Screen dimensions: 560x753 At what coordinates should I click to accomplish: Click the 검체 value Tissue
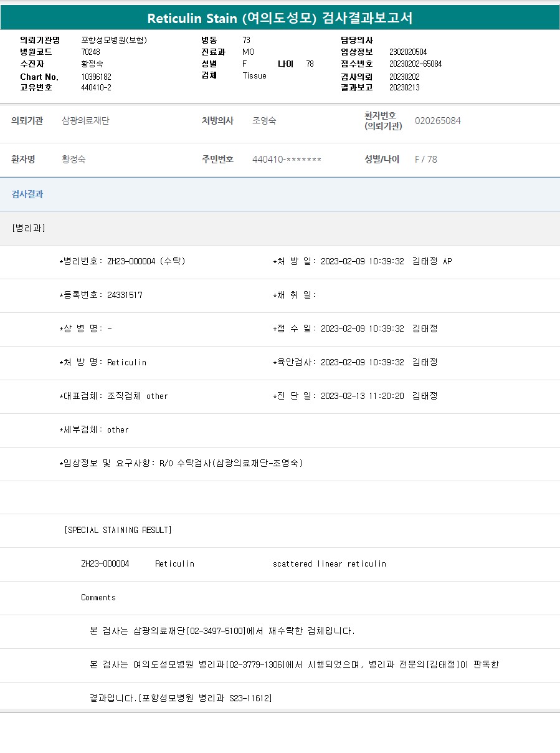[254, 76]
